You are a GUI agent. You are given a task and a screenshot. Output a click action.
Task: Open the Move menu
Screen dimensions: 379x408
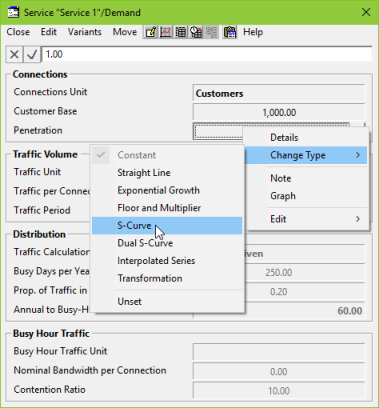(x=125, y=32)
